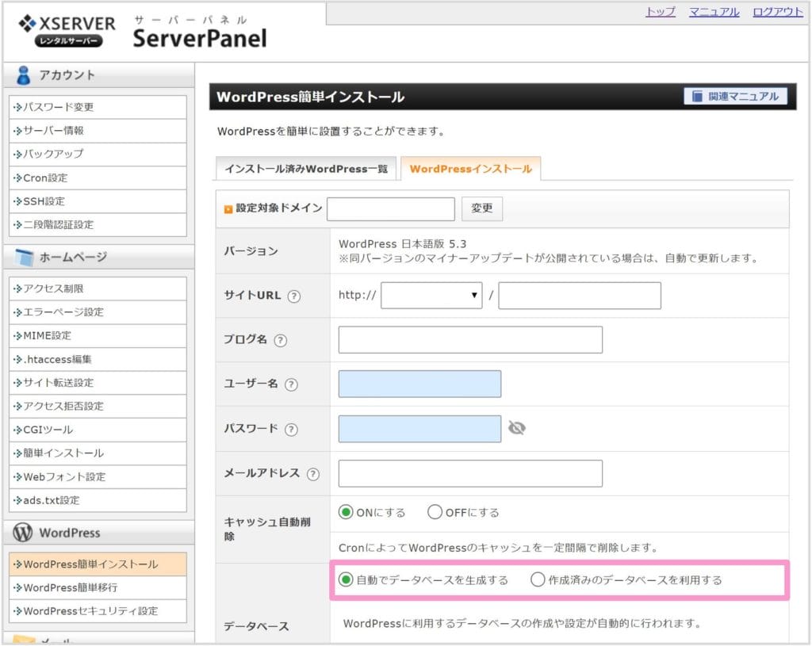Click the XSERVER logo in header
This screenshot has width=812, height=646.
[x=66, y=29]
